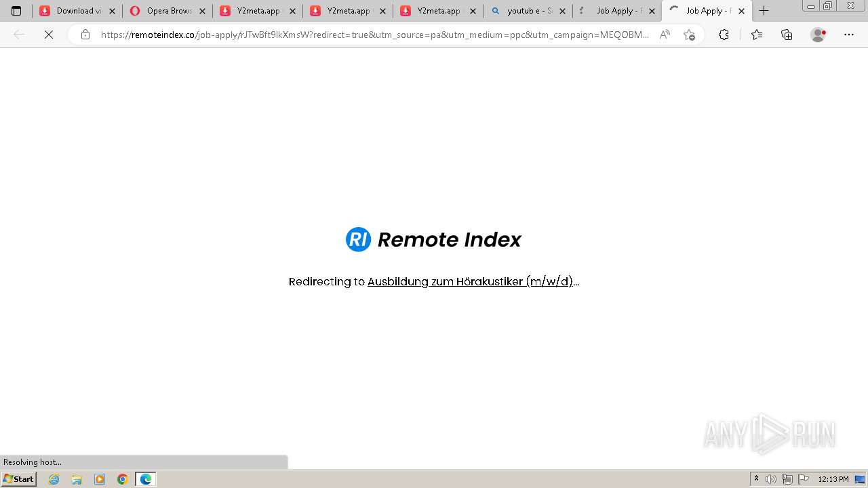The image size is (868, 488).
Task: Open the network tray icon
Action: pyautogui.click(x=787, y=479)
